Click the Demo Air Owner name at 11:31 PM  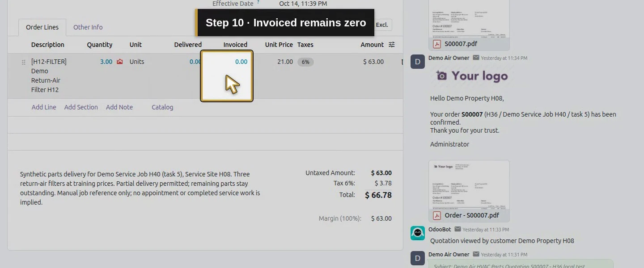[449, 255]
